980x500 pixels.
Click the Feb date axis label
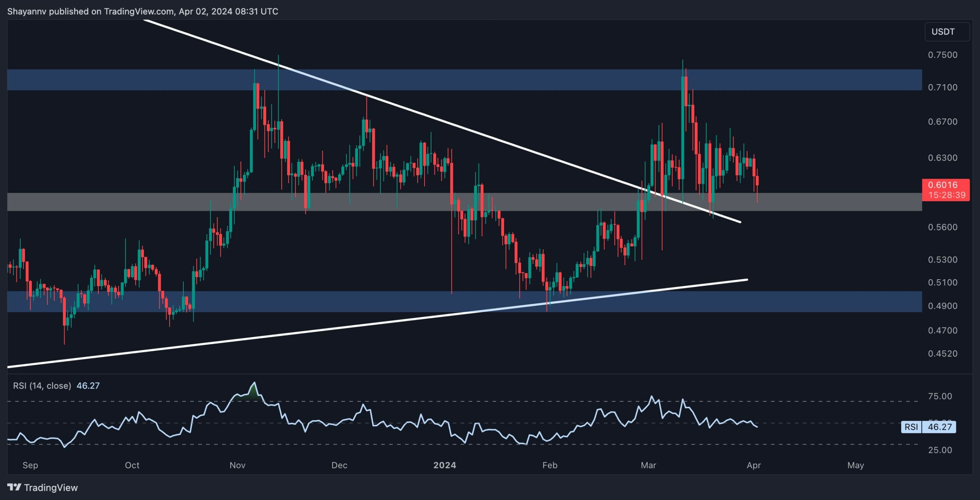click(x=550, y=465)
